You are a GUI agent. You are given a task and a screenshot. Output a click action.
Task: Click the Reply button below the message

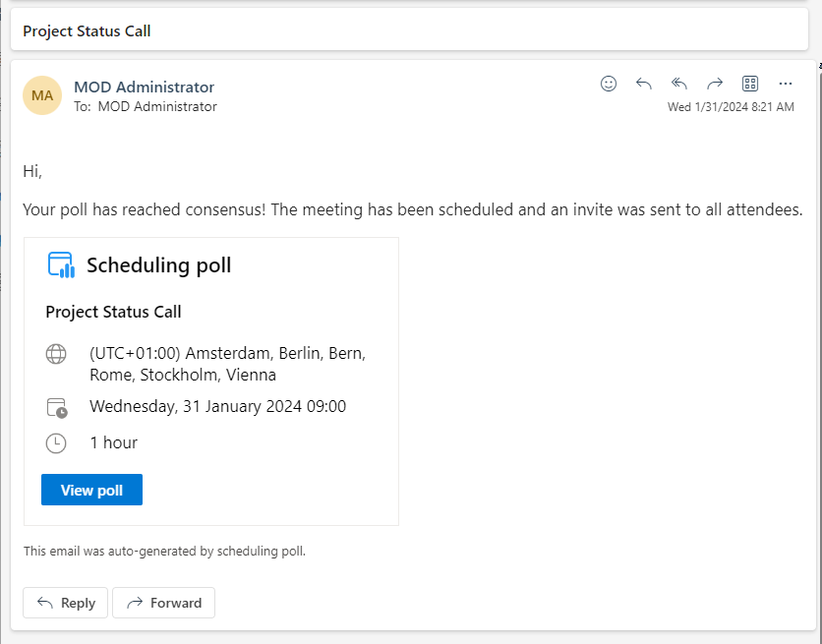pyautogui.click(x=66, y=603)
